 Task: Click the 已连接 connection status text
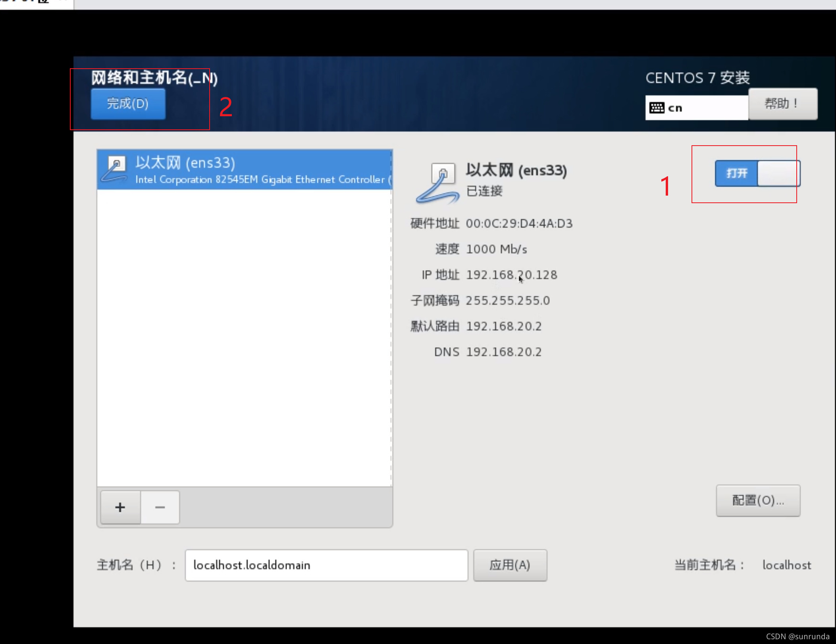(x=484, y=191)
